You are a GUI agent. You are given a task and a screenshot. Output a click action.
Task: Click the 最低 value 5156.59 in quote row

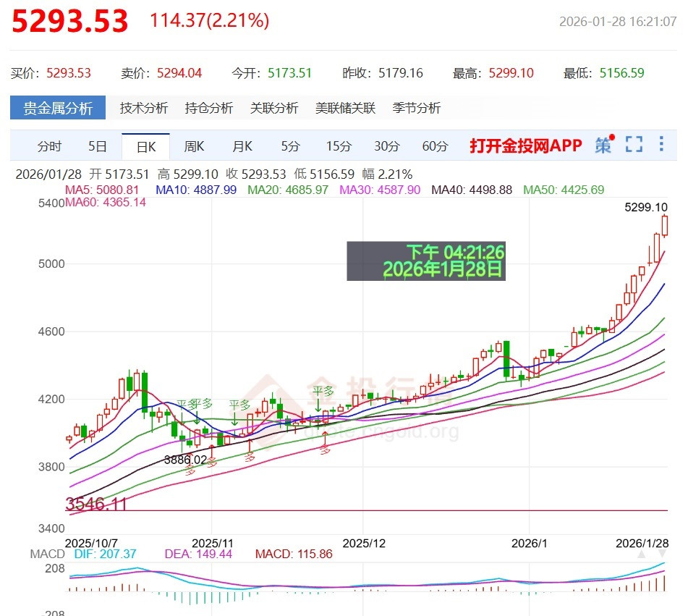pos(621,73)
